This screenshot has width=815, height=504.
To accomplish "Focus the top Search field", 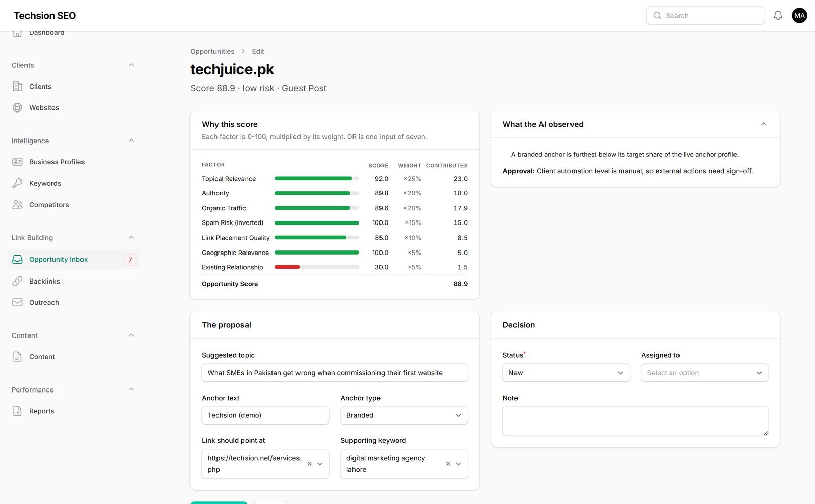I will [x=705, y=16].
